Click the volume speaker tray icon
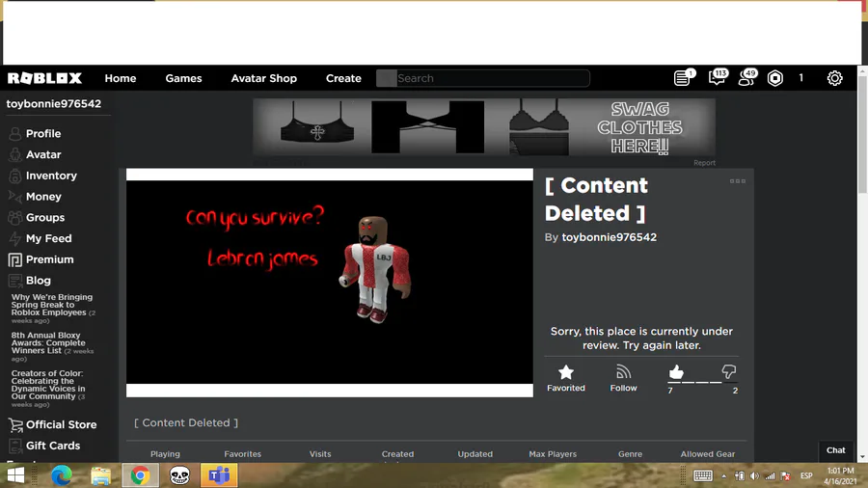Screen dimensions: 868x488 (754, 475)
